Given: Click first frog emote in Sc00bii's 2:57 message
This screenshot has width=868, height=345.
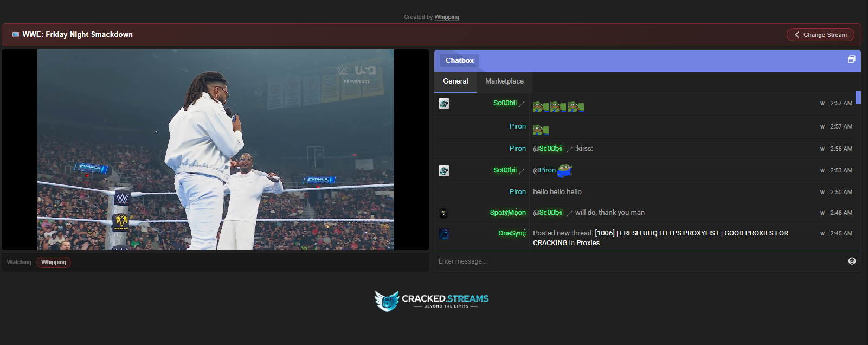Looking at the screenshot, I should click(541, 106).
